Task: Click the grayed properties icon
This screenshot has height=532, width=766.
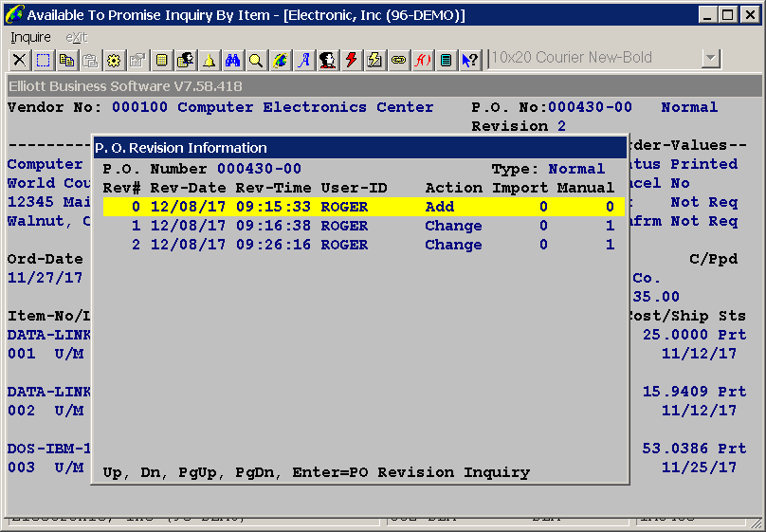Action: coord(137,60)
